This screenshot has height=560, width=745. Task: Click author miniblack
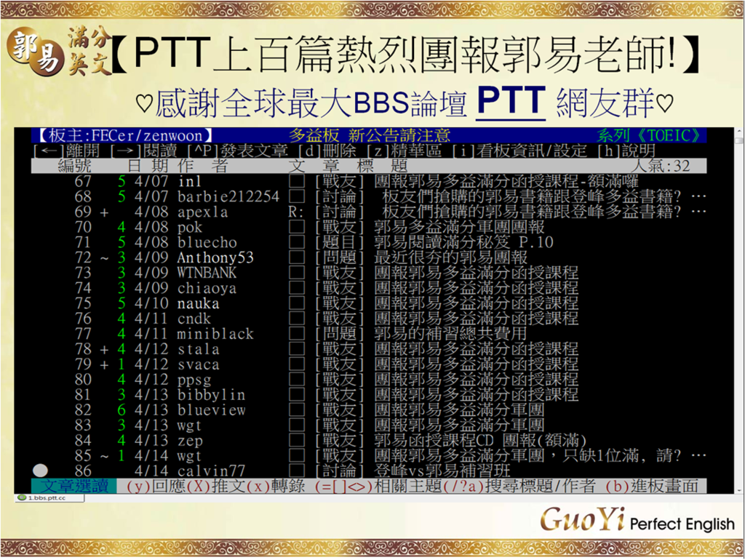pyautogui.click(x=215, y=333)
